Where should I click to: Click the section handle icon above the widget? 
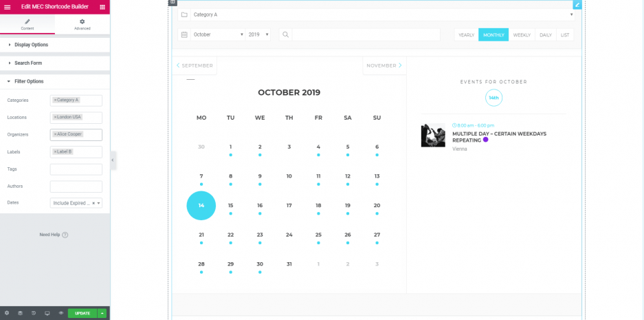173,2
